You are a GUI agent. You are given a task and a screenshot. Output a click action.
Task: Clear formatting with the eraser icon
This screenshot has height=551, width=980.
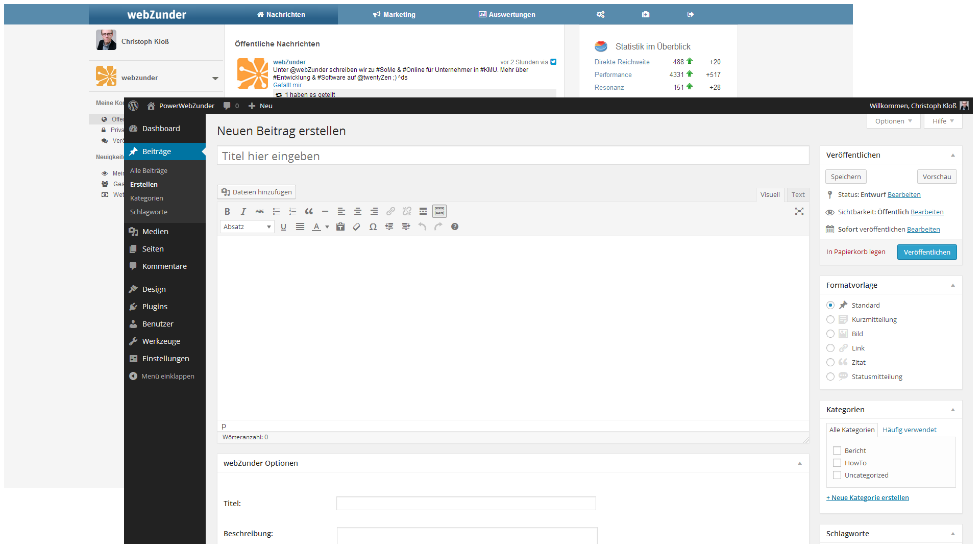tap(357, 227)
